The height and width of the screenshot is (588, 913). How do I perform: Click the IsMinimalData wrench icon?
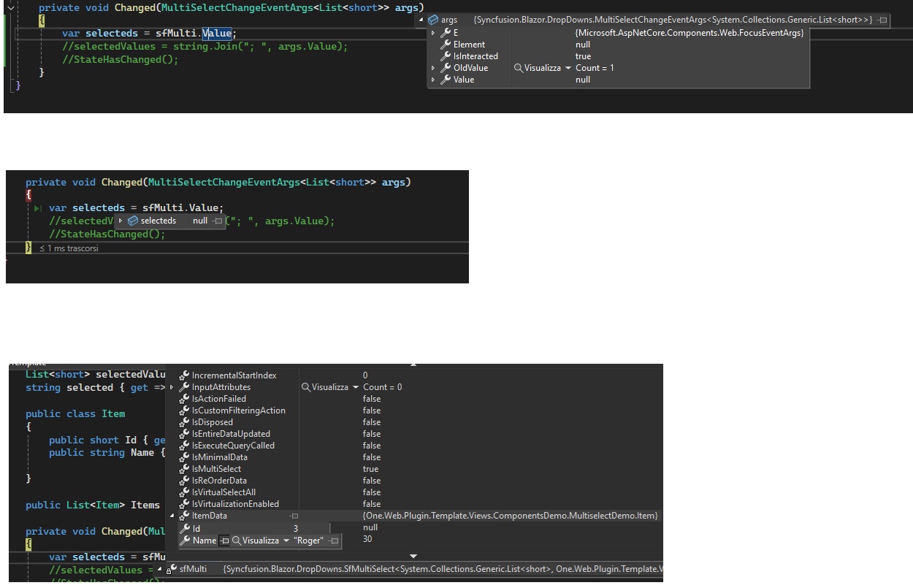coord(184,457)
